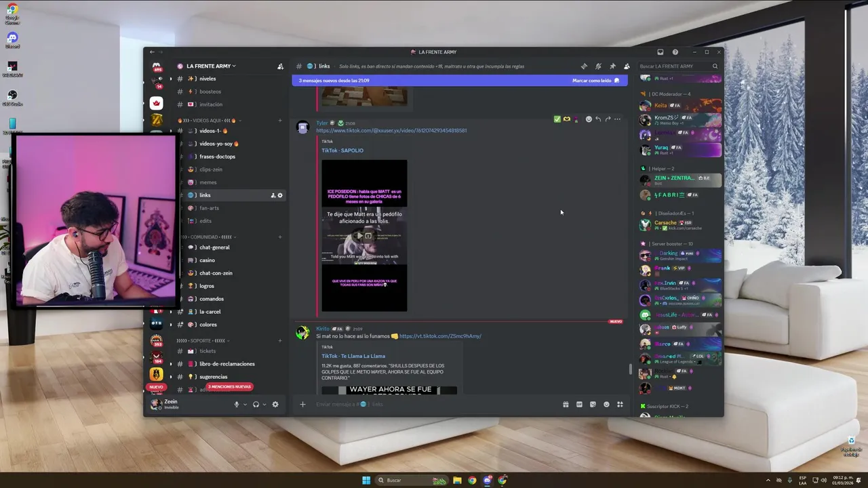Create channel in VIDEOS AQUI category
Screen dimensions: 868x488
click(280, 121)
